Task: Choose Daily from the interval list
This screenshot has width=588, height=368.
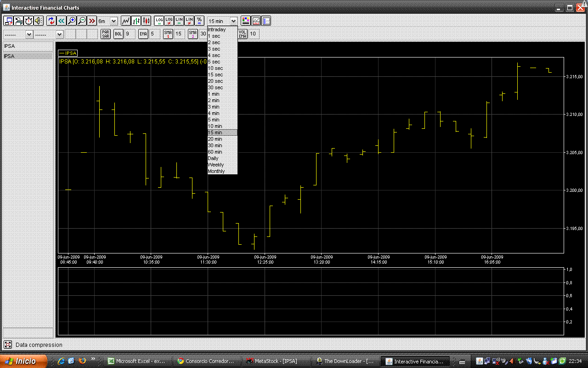Action: [x=222, y=158]
